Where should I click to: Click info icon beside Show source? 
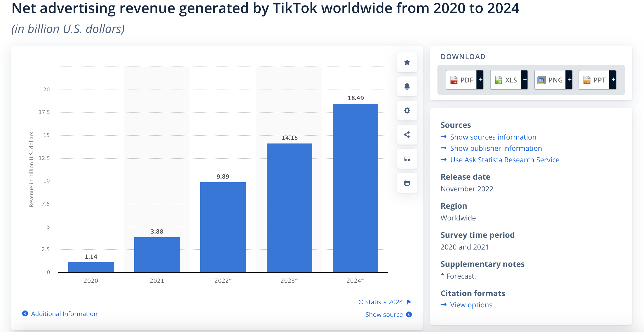(409, 314)
